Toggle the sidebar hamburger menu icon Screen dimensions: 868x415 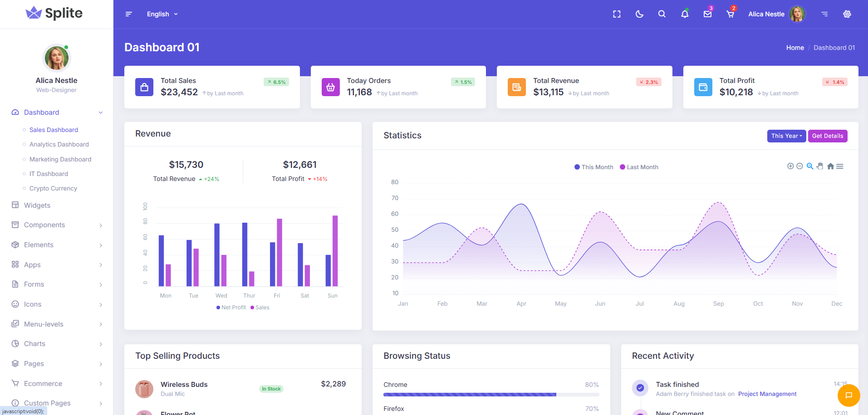point(128,14)
